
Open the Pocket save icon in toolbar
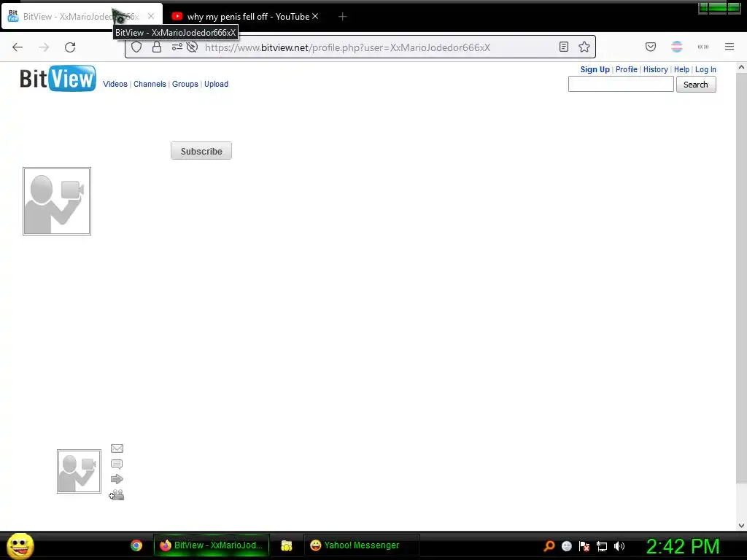pos(650,47)
